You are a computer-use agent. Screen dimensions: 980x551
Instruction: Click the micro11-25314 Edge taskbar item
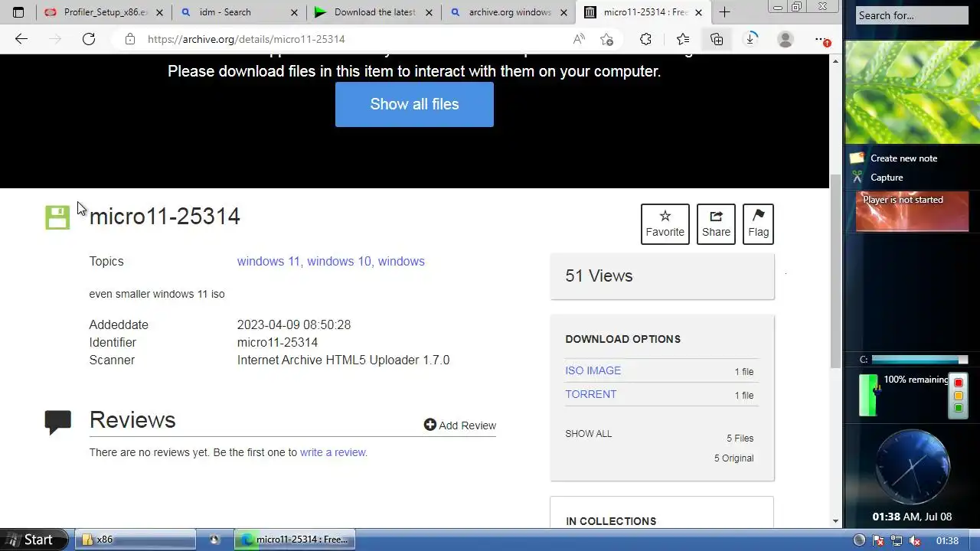point(293,540)
